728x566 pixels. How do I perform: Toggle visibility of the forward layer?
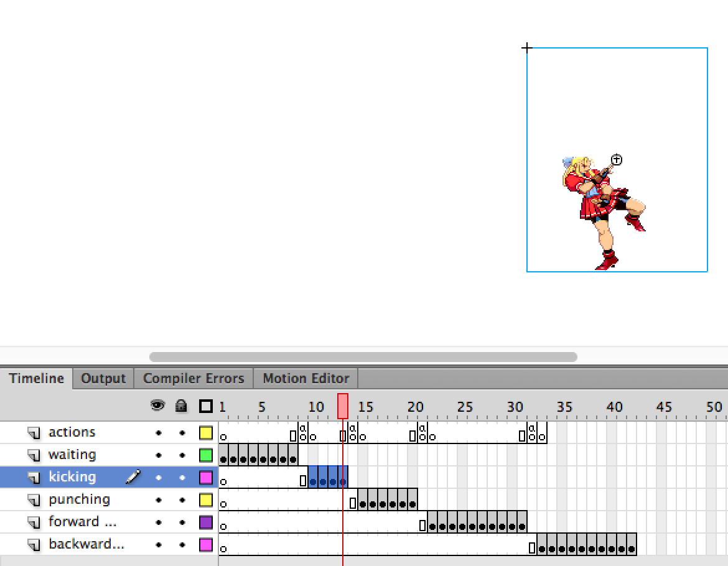[x=159, y=522]
